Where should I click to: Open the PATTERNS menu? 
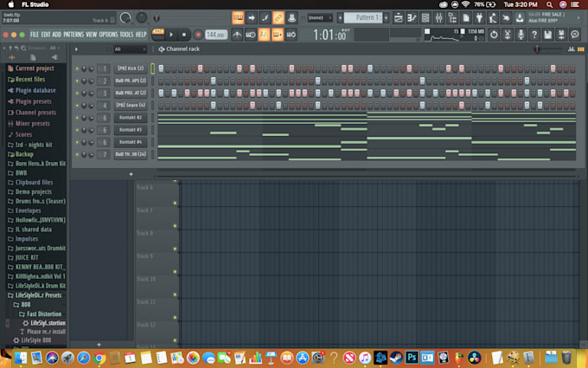click(x=73, y=35)
